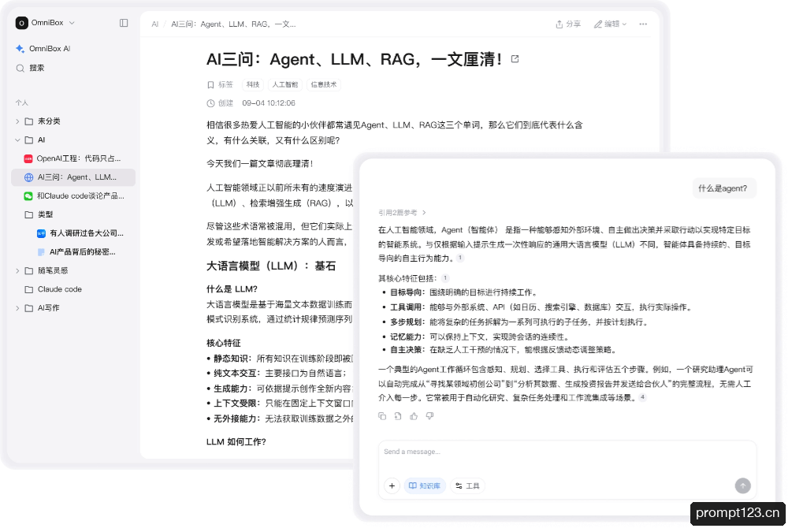
Task: Select the 信息技术 tag
Action: click(x=323, y=85)
